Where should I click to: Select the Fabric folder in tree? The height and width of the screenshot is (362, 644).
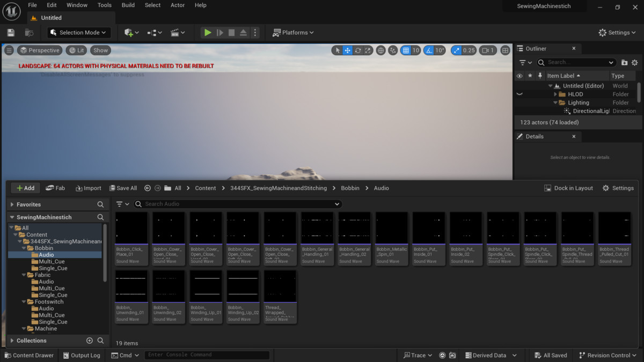(42, 275)
